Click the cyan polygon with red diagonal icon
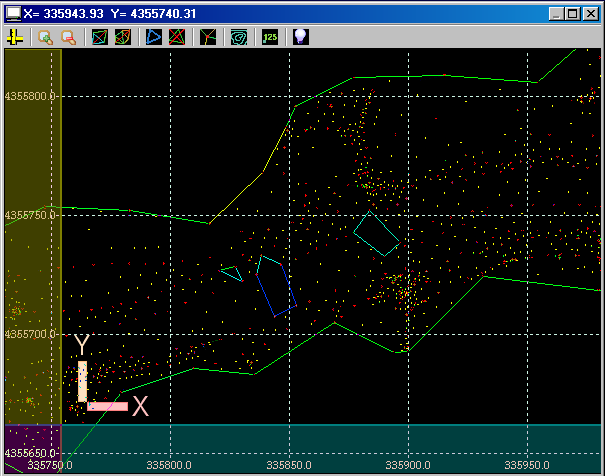The width and height of the screenshot is (605, 476). [x=100, y=37]
